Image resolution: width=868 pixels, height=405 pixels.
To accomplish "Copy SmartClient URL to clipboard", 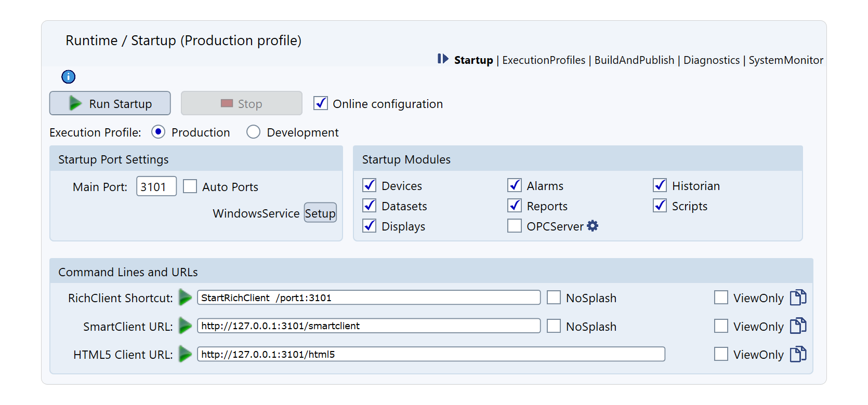I will pos(798,326).
